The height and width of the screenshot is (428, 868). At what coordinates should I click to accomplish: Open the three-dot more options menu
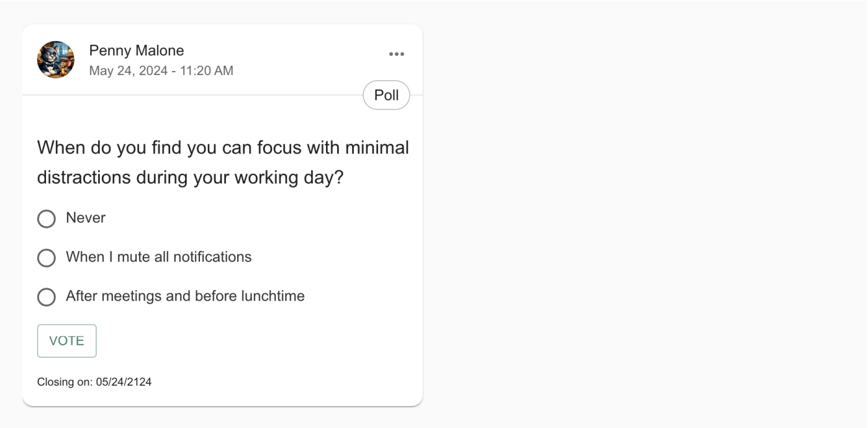point(396,54)
